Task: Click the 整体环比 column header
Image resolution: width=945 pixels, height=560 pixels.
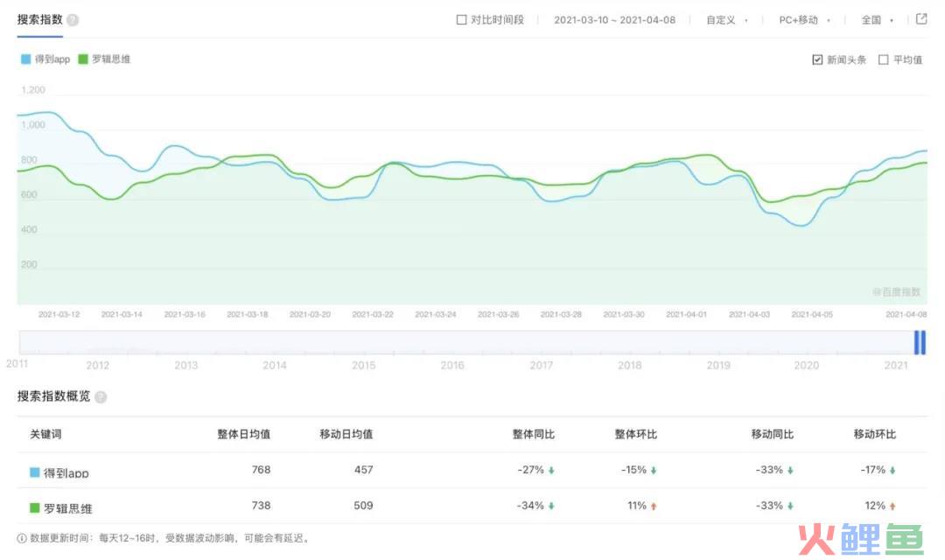Action: coord(636,434)
